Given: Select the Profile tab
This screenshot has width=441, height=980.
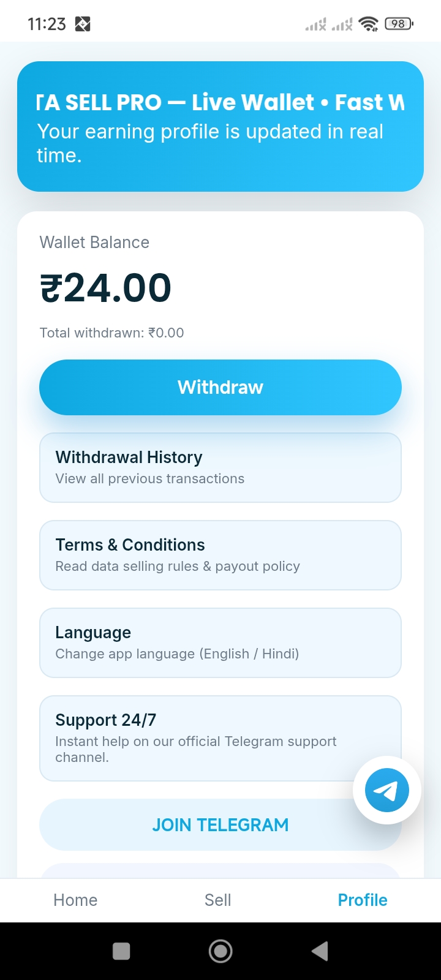Looking at the screenshot, I should click(x=363, y=900).
